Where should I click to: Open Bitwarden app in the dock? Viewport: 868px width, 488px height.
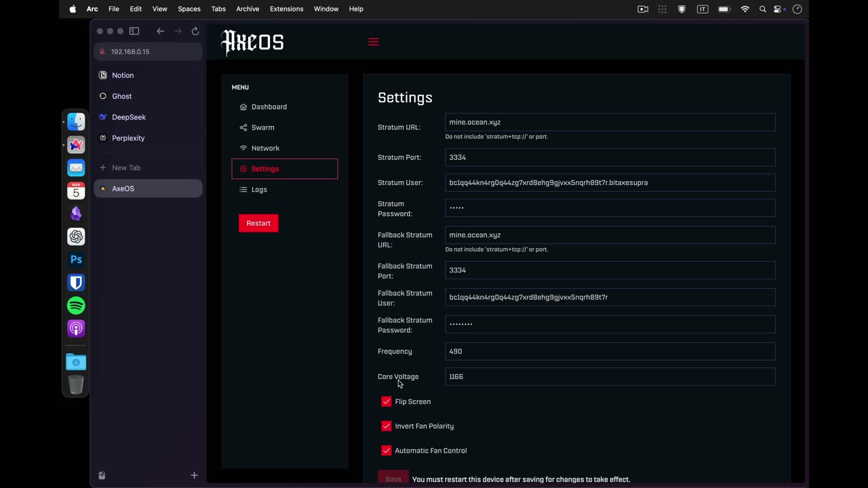tap(76, 283)
